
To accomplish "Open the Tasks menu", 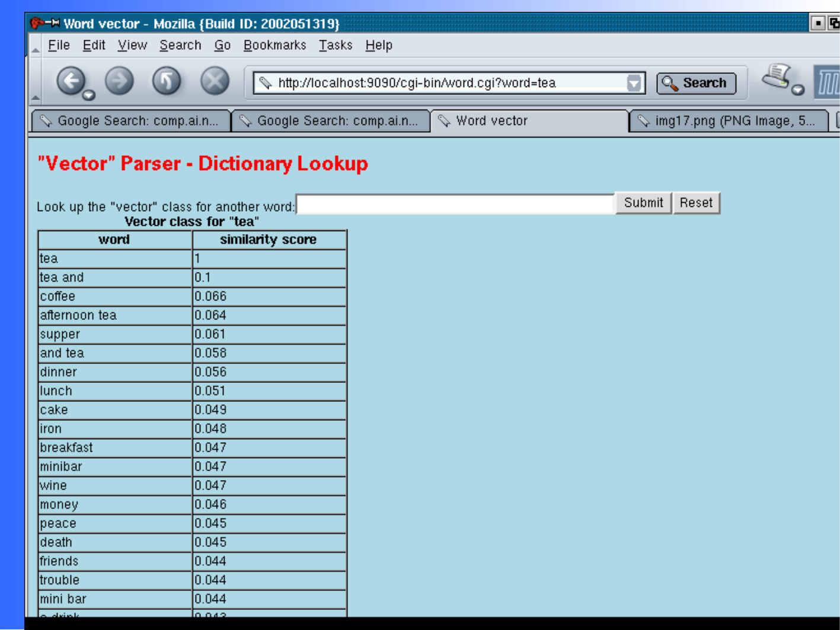I will 336,45.
